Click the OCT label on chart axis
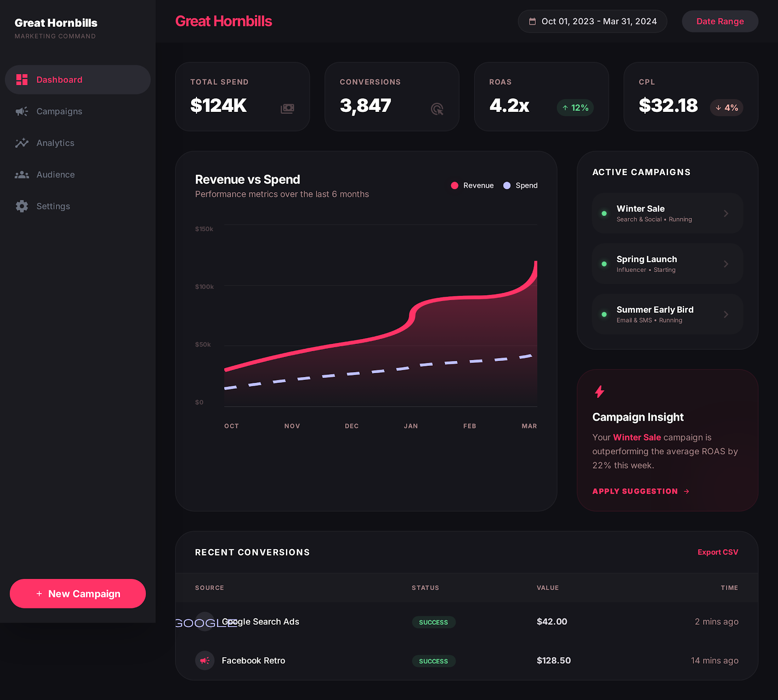Viewport: 778px width, 700px height. coord(231,426)
